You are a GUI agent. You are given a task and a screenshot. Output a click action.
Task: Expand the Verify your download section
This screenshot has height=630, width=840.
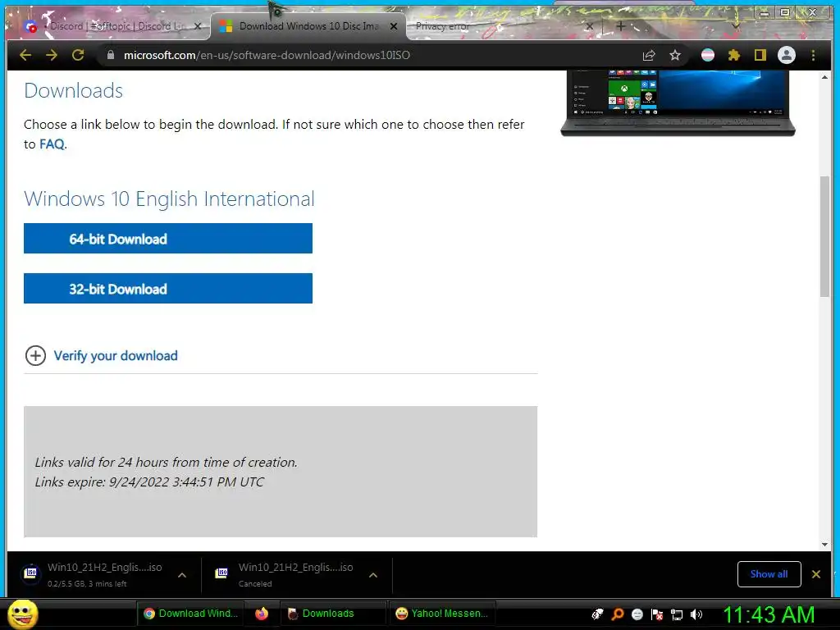coord(116,356)
